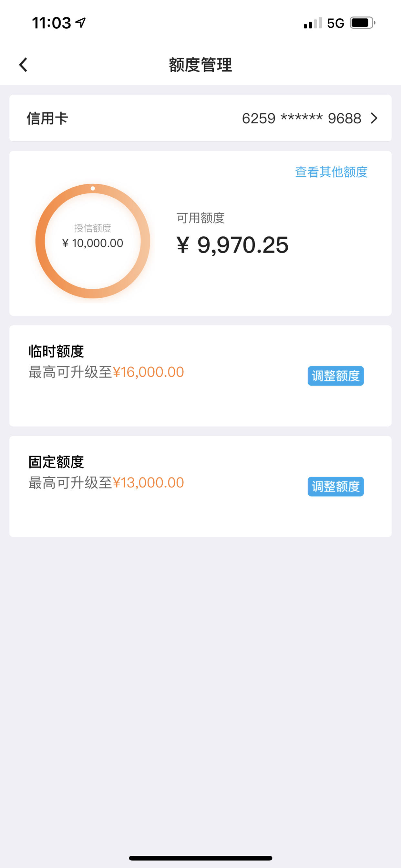Tap 可用额度 label
The height and width of the screenshot is (868, 401).
click(200, 218)
